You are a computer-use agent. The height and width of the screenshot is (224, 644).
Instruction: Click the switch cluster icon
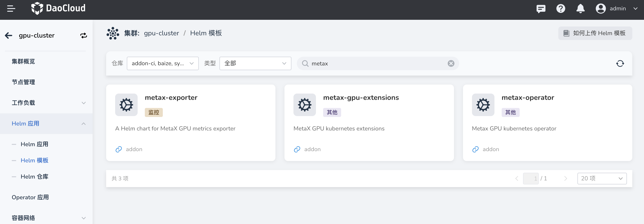click(x=83, y=36)
